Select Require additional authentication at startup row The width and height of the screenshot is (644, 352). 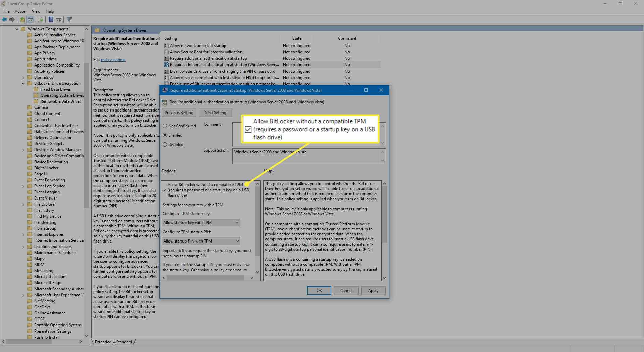pos(272,58)
